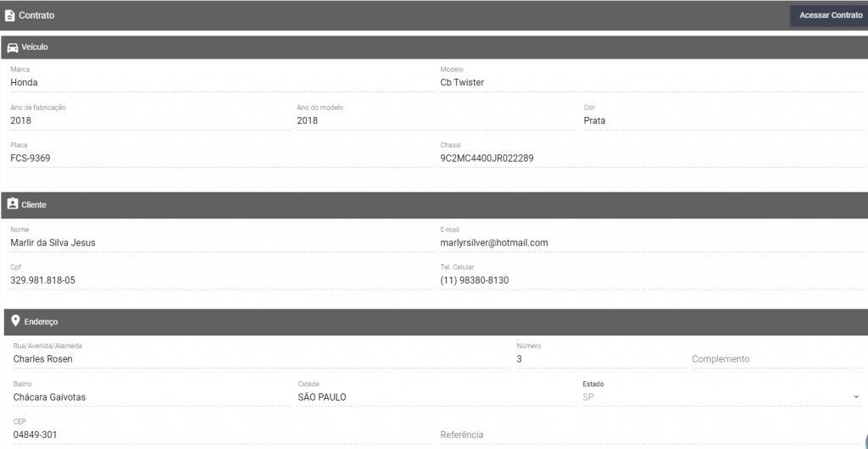Click the Endereço location pin icon

[15, 321]
